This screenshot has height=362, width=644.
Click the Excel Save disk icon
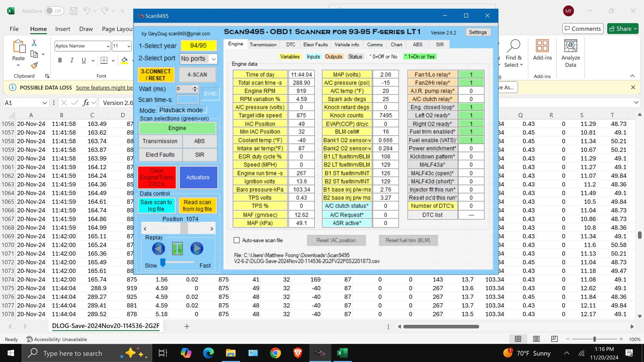[x=73, y=11]
